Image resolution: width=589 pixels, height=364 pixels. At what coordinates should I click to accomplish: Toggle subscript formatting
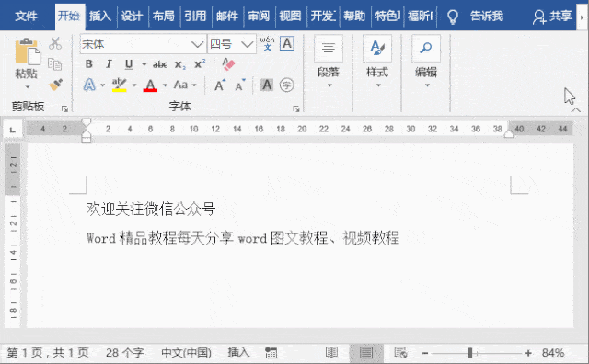point(180,64)
